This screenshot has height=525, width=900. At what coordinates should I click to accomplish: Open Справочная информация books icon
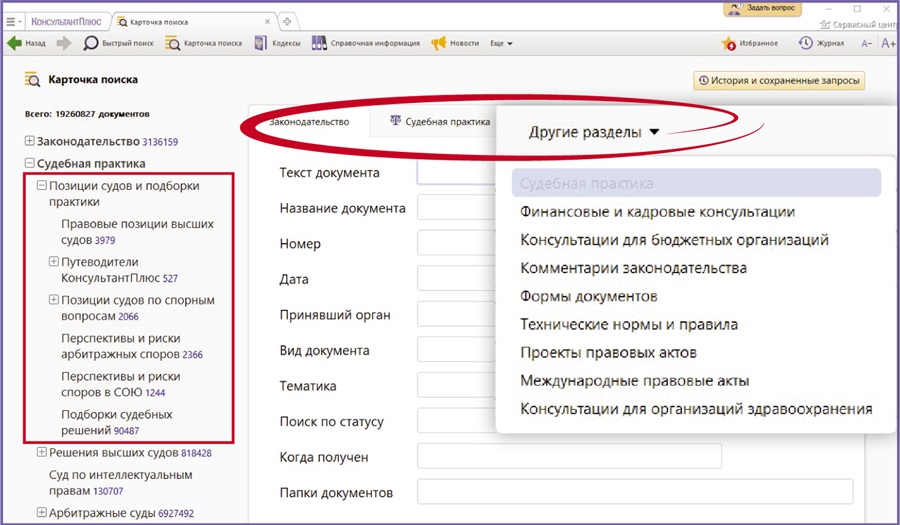point(319,43)
